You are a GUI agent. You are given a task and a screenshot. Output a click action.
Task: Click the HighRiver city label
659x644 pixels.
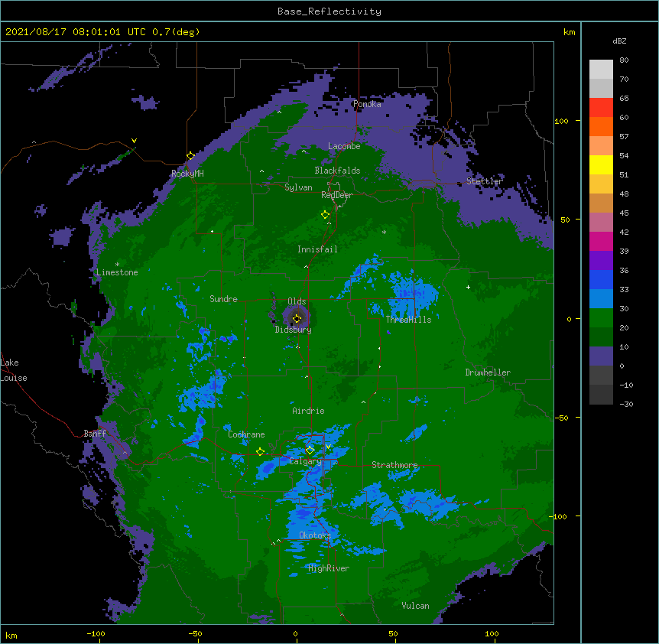tap(329, 568)
